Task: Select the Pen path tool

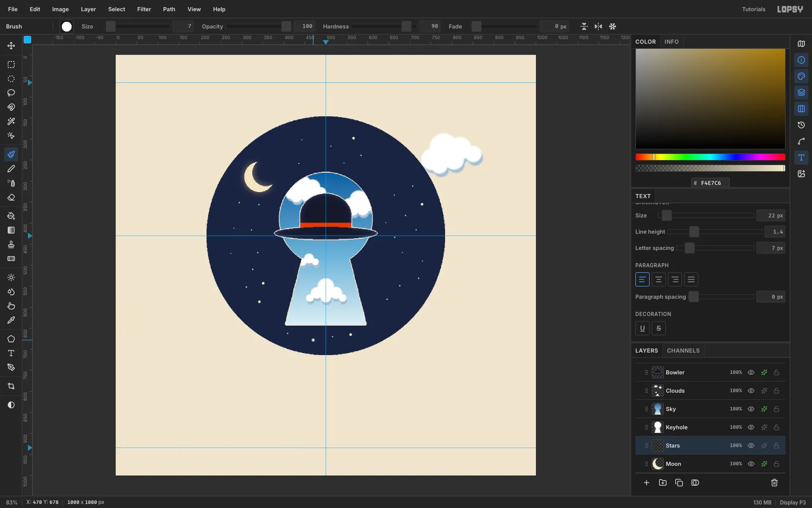Action: (x=11, y=367)
